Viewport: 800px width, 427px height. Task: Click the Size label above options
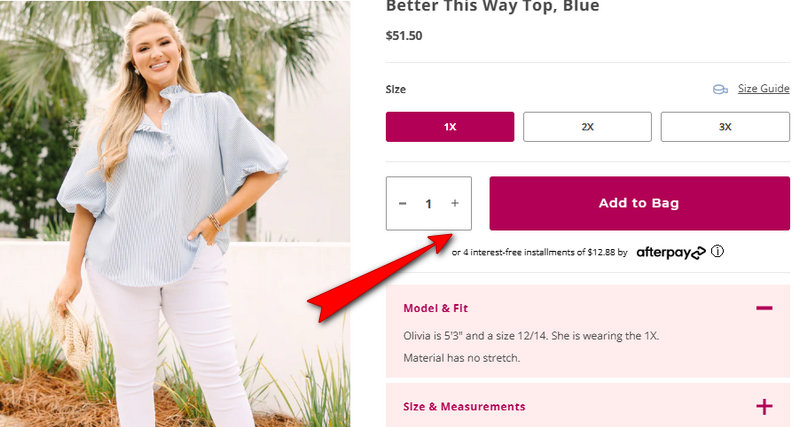click(395, 89)
